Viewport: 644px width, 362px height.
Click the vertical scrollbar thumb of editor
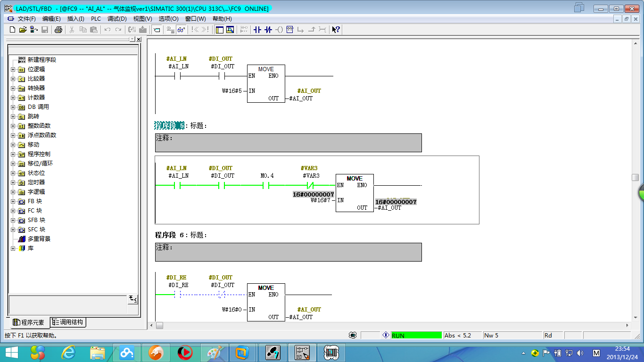tap(635, 177)
